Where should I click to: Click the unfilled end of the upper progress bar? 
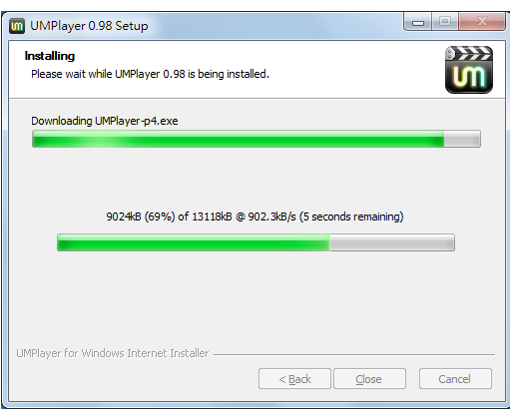click(x=462, y=139)
